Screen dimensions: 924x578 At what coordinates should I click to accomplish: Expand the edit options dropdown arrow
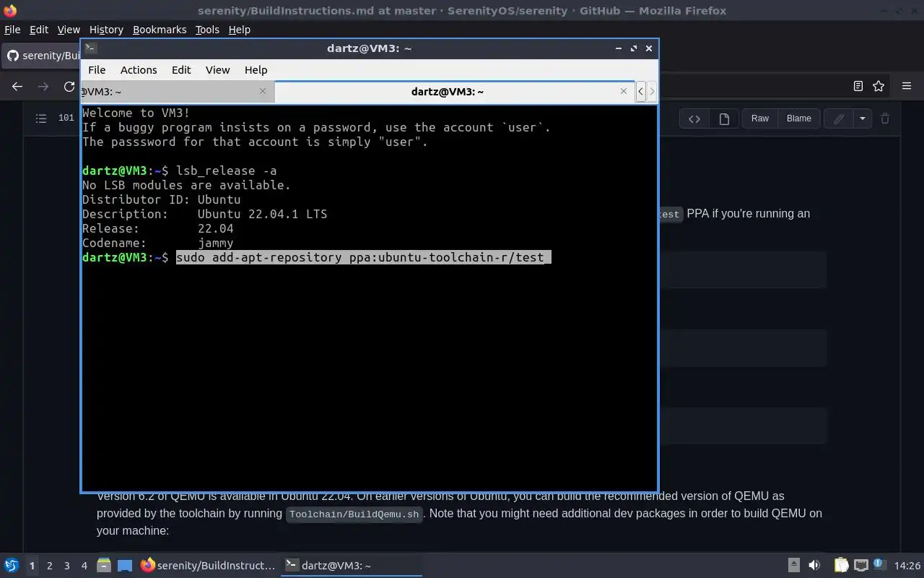863,119
